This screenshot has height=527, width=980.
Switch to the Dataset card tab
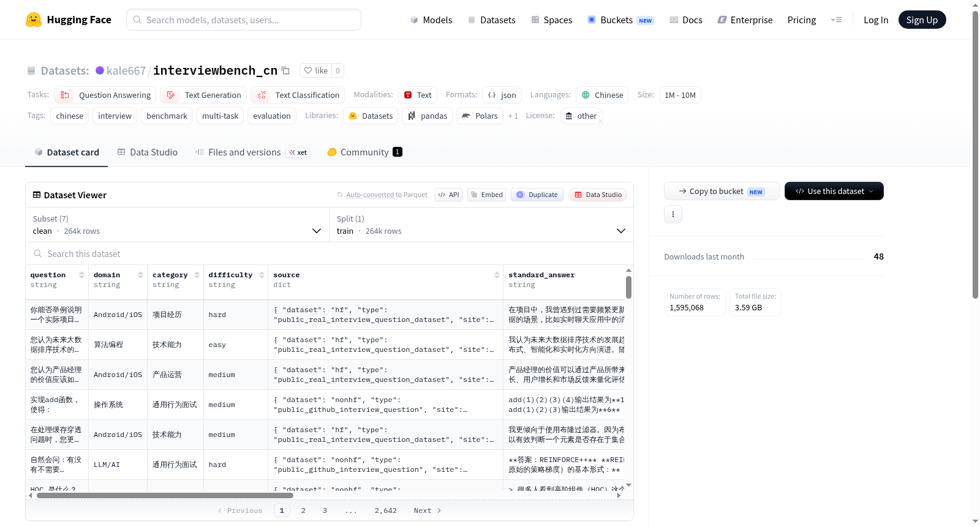coord(67,152)
